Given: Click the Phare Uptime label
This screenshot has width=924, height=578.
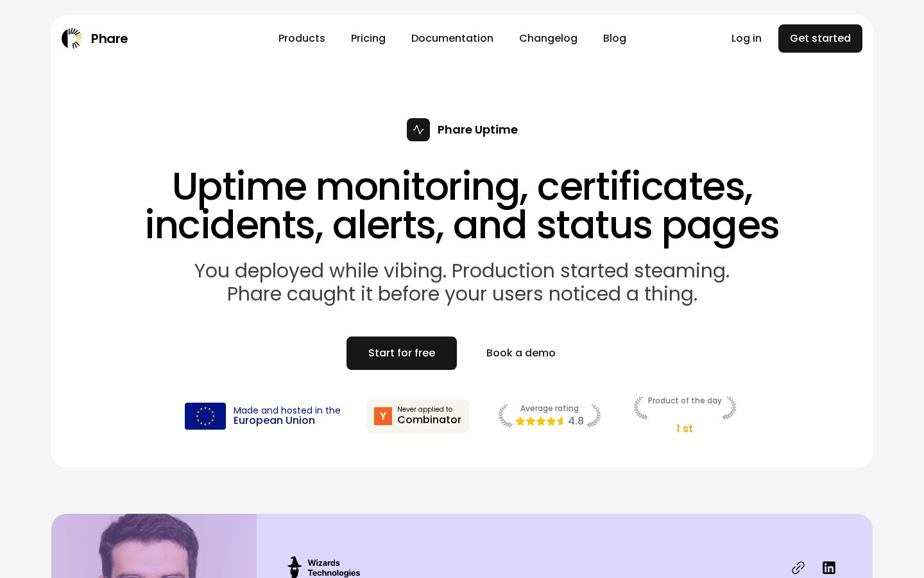Looking at the screenshot, I should click(x=477, y=130).
